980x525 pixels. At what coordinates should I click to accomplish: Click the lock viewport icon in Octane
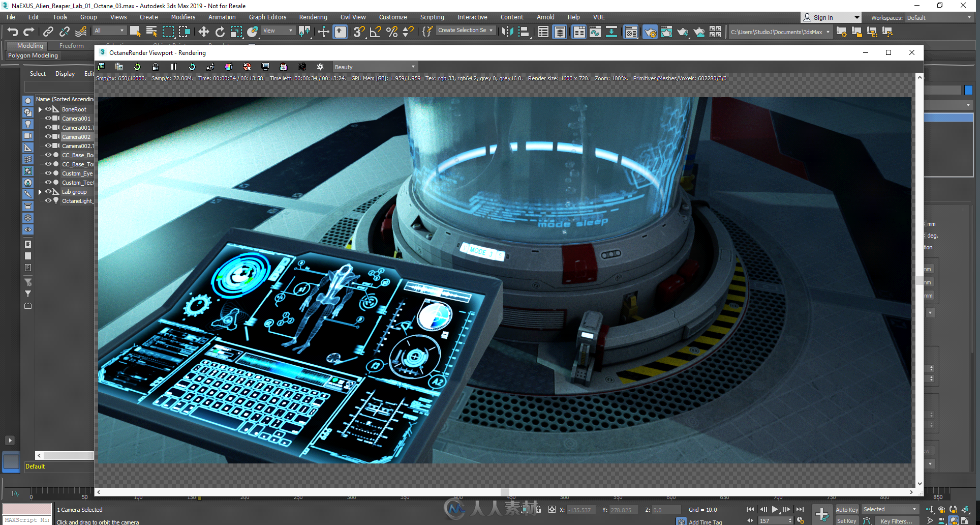click(x=156, y=67)
